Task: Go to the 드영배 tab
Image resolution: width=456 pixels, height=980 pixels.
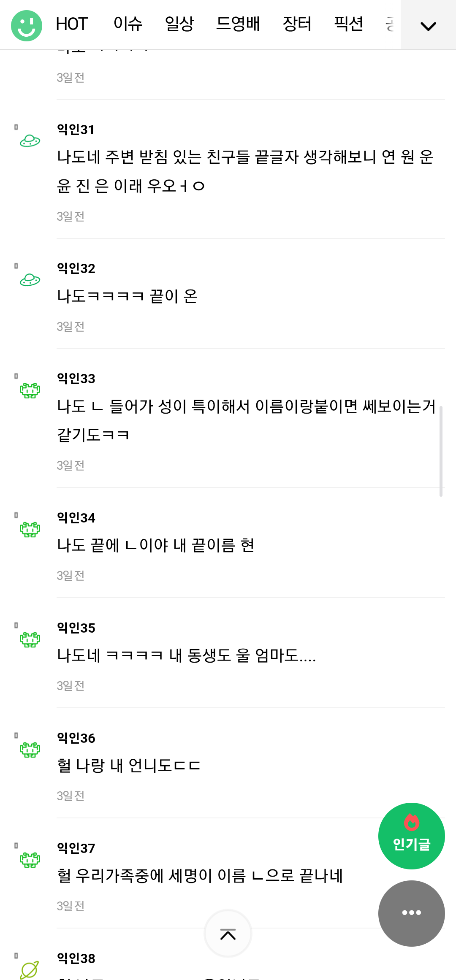Action: click(238, 24)
